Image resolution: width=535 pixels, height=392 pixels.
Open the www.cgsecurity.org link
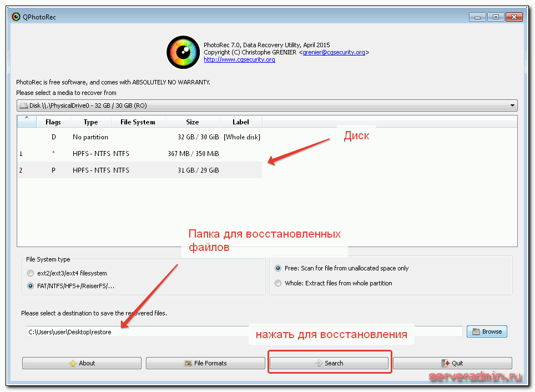[x=239, y=59]
